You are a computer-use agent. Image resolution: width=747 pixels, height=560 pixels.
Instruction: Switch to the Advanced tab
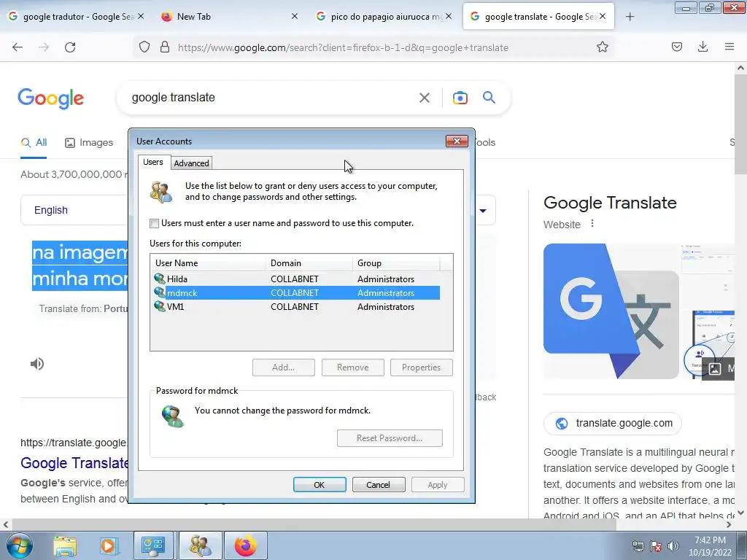(x=191, y=163)
